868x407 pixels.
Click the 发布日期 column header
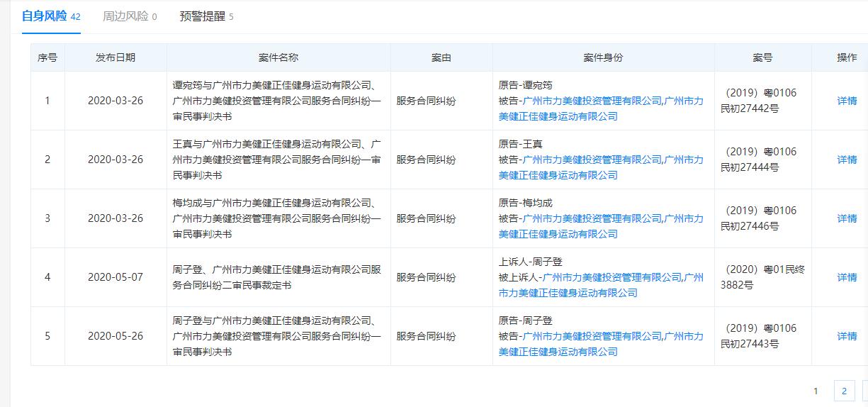[115, 57]
